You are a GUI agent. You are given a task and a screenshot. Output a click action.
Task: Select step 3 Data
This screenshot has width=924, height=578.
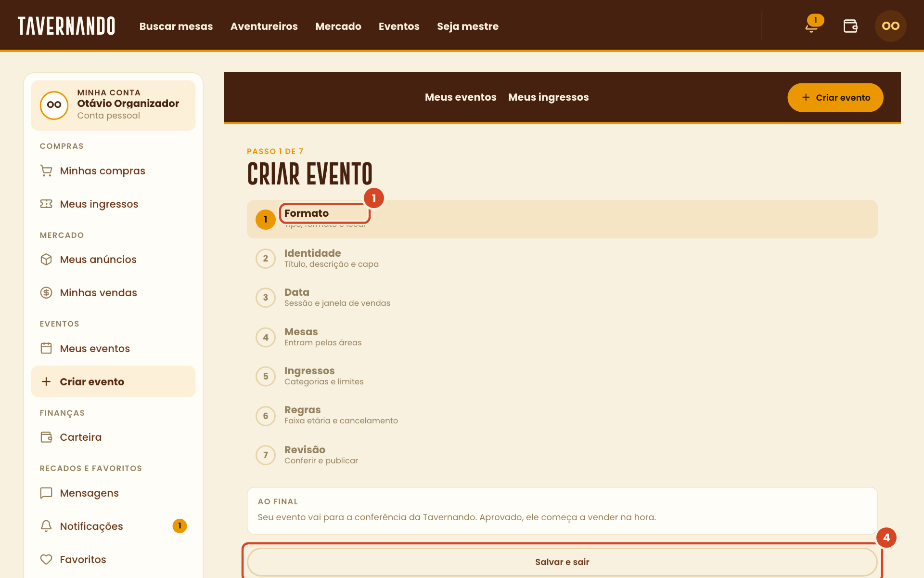click(562, 298)
